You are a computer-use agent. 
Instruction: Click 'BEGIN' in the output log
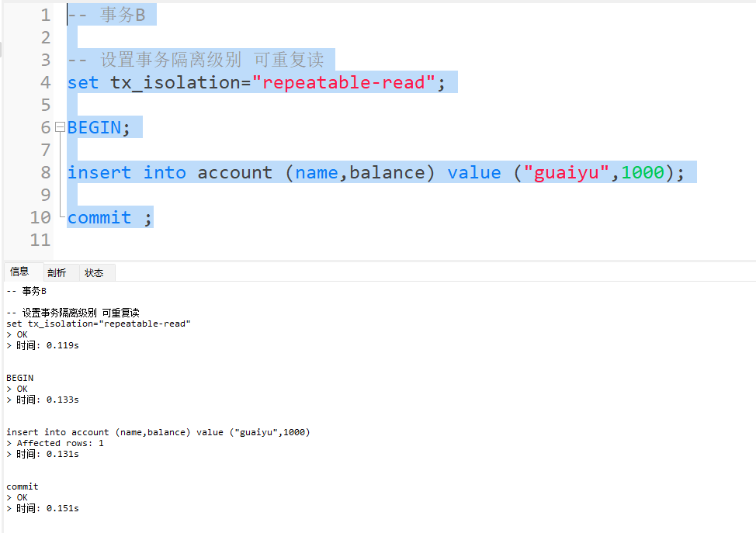point(19,378)
